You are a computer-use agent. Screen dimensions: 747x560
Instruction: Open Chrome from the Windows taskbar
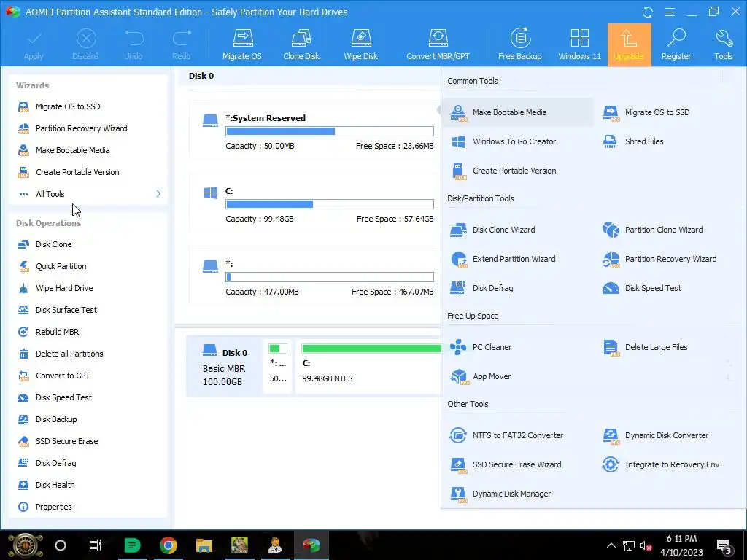[x=169, y=545]
